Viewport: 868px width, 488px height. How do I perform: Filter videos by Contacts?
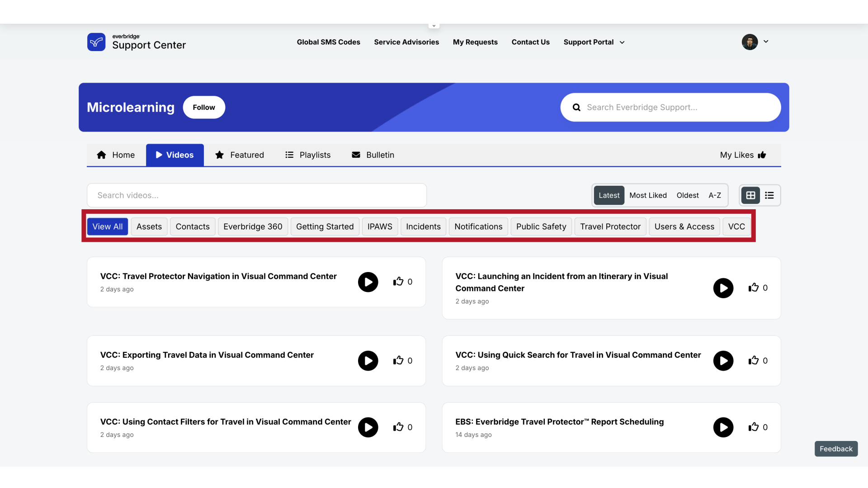(x=193, y=226)
